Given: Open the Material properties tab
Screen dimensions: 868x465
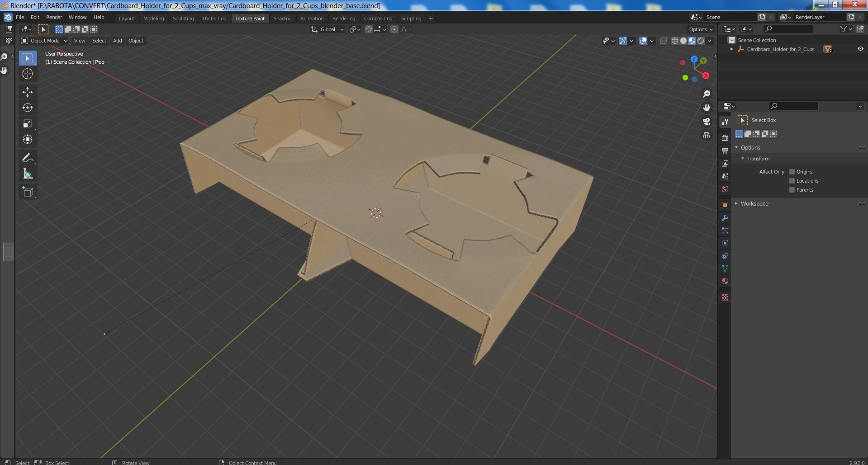Looking at the screenshot, I should [725, 281].
